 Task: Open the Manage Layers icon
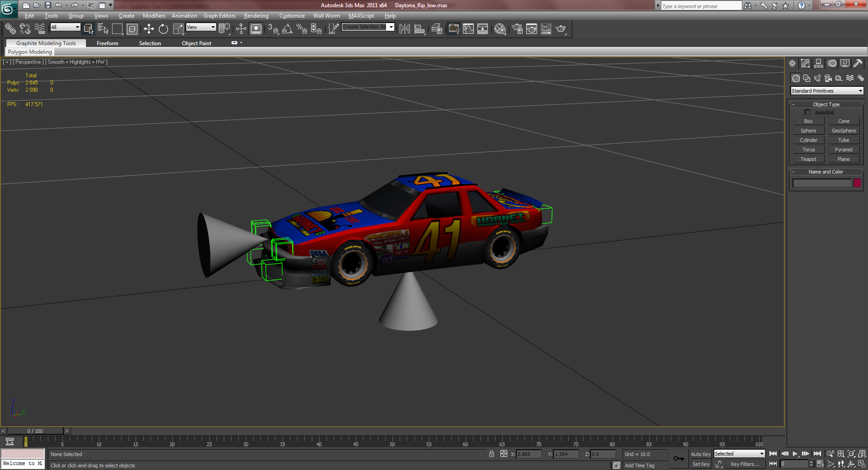point(436,29)
